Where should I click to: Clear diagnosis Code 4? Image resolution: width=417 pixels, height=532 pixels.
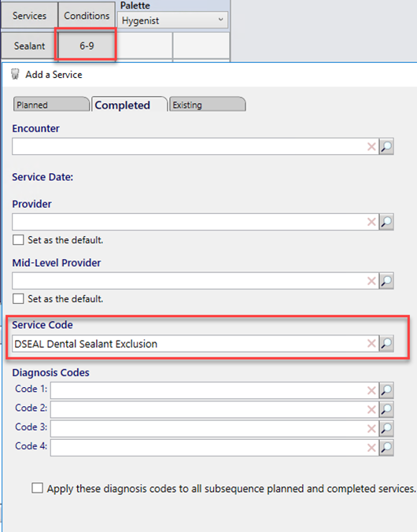371,448
